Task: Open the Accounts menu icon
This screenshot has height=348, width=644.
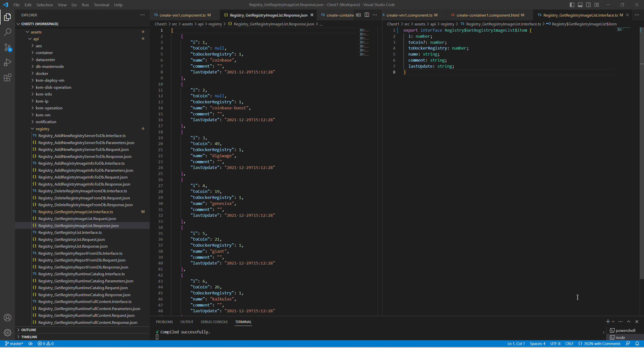Action: click(8, 318)
